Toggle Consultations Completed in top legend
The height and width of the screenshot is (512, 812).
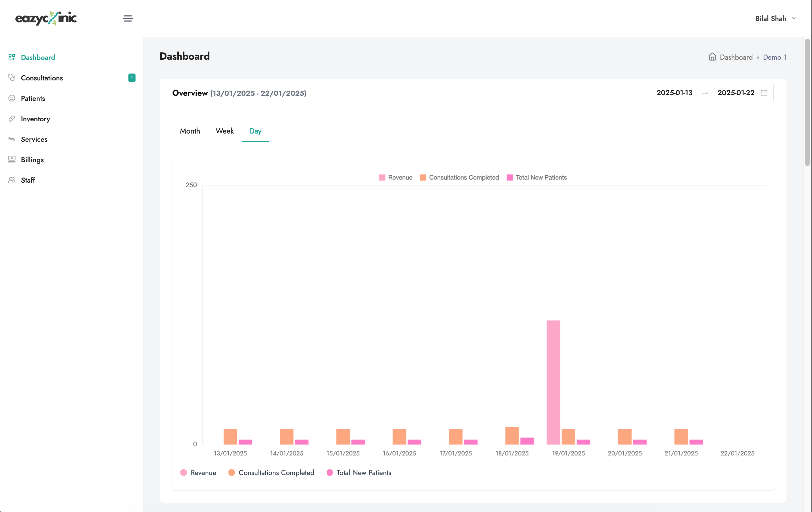point(459,177)
